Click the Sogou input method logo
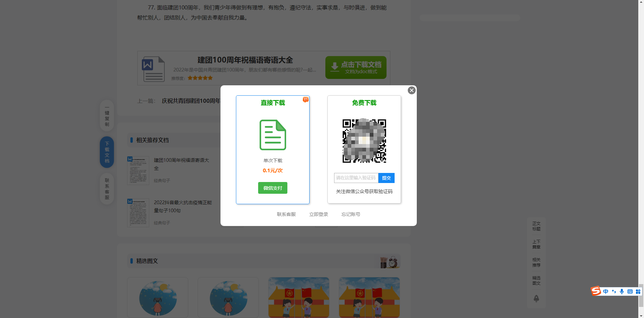 tap(596, 291)
